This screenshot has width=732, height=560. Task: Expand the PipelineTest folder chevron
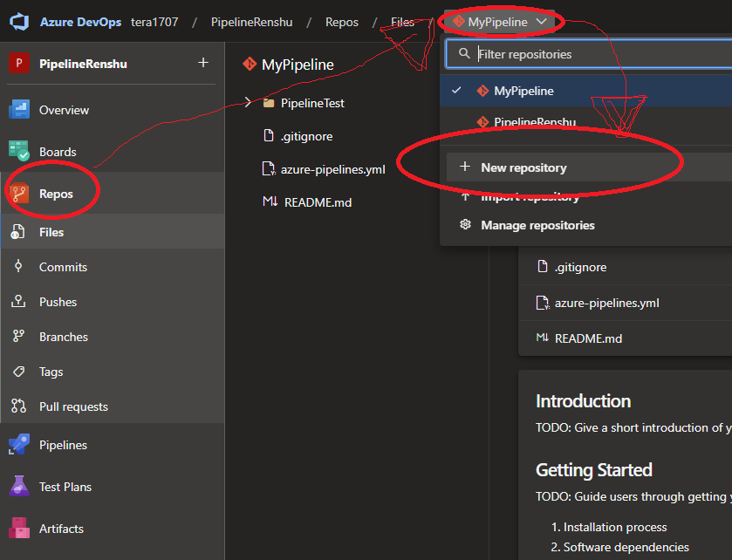point(248,102)
